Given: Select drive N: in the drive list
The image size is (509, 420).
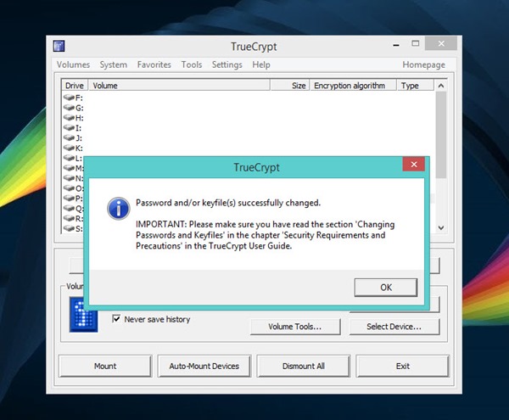Looking at the screenshot, I should pyautogui.click(x=73, y=178).
